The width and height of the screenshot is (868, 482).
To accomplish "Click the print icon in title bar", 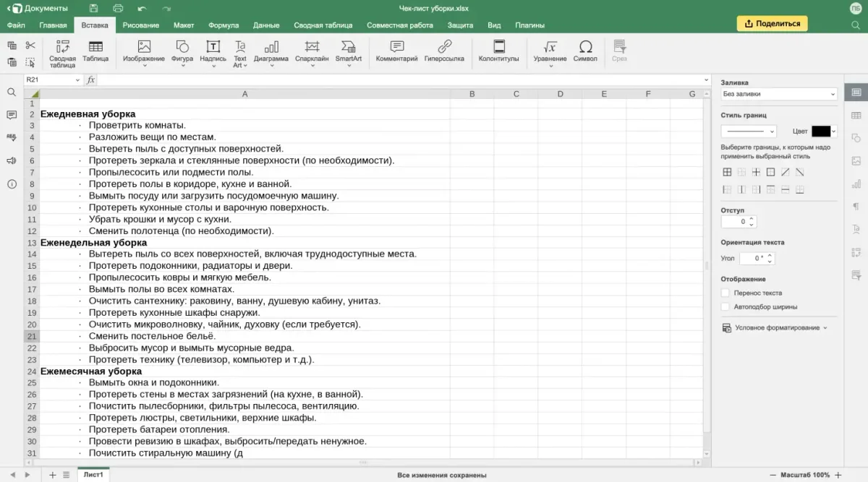I will pos(118,9).
